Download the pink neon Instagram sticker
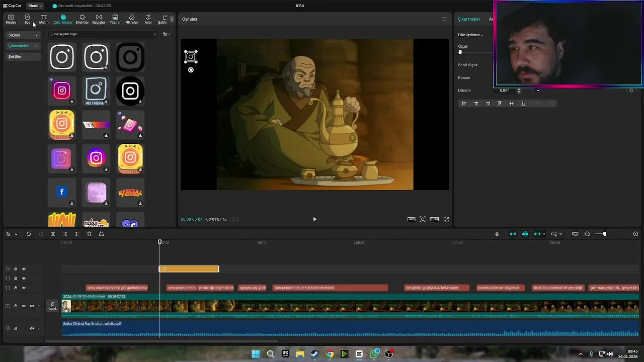Image resolution: width=644 pixels, height=362 pixels. click(x=72, y=102)
